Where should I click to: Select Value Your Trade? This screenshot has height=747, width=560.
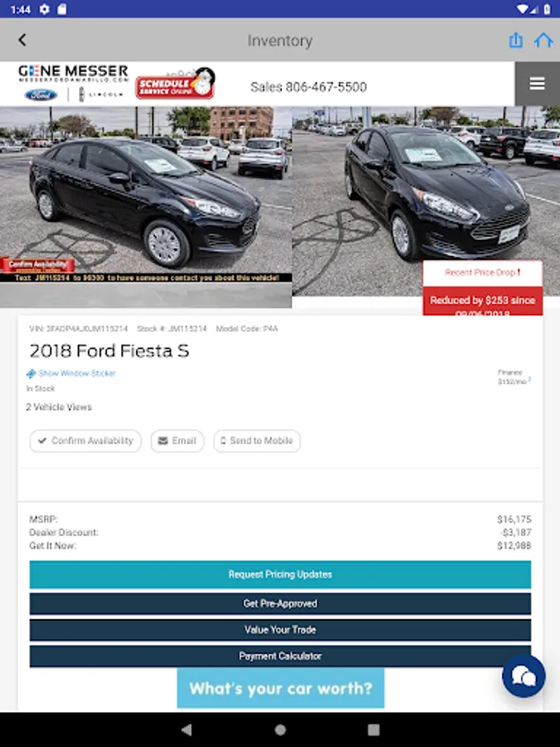point(280,630)
